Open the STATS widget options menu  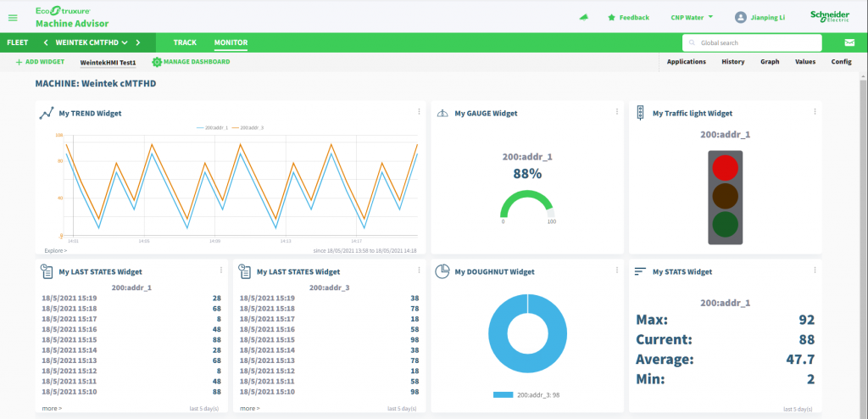(815, 270)
